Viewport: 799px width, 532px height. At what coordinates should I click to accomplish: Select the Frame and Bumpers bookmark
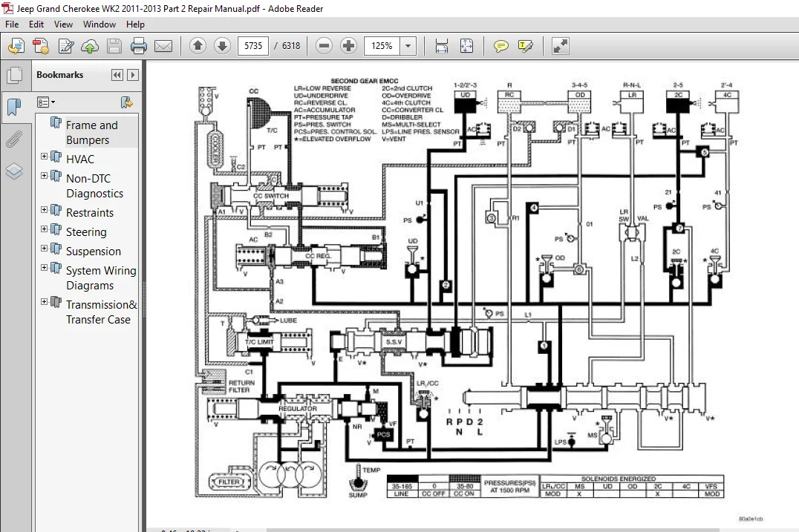coord(92,132)
